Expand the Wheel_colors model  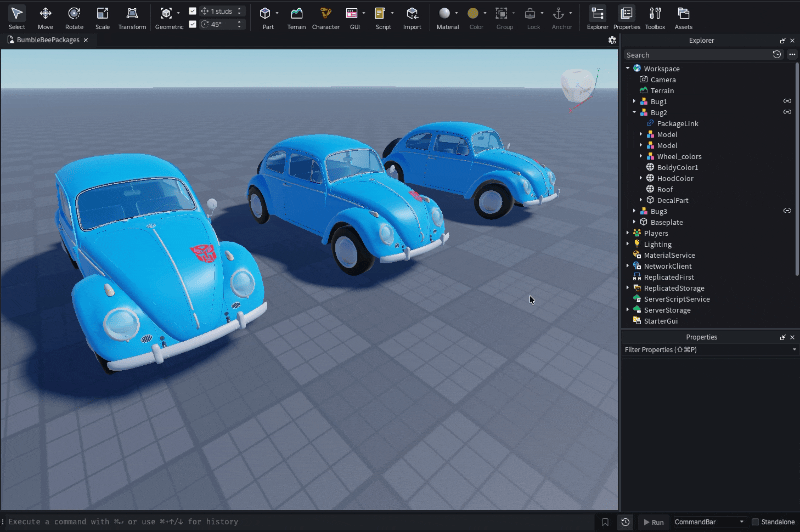point(641,156)
